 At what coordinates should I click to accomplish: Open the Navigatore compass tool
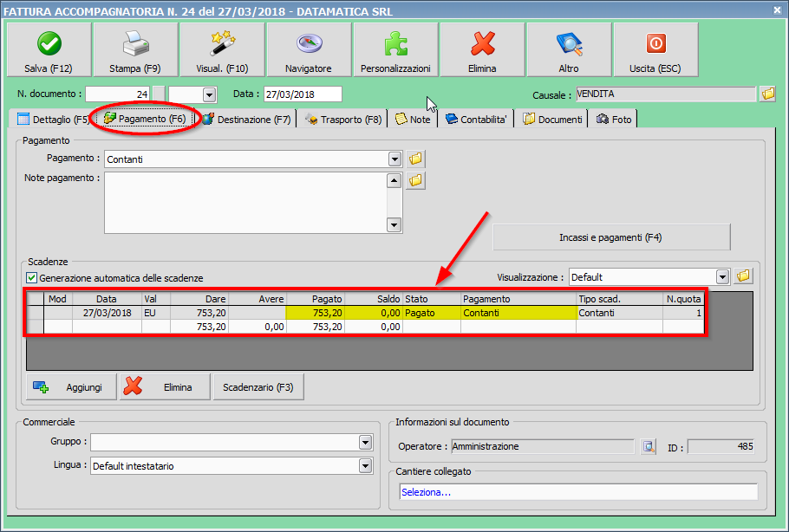pyautogui.click(x=309, y=49)
